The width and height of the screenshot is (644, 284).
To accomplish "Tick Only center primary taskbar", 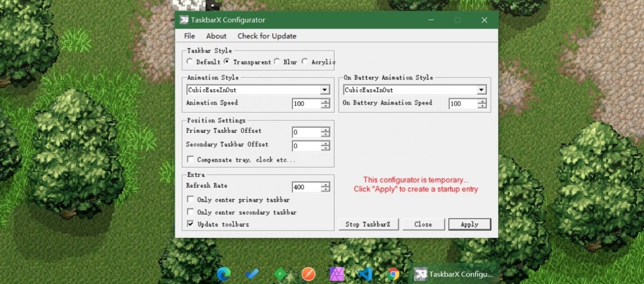I will click(191, 200).
